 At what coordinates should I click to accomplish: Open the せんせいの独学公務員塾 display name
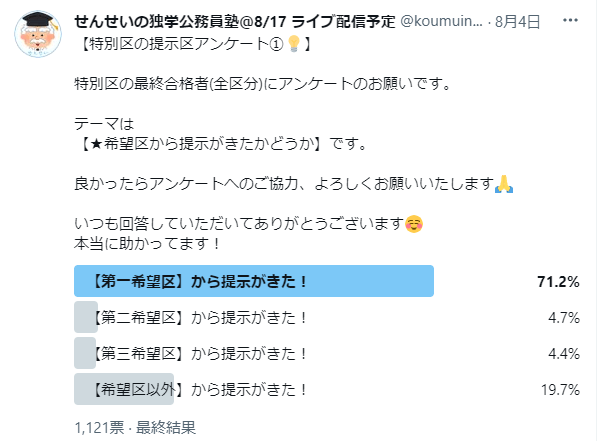pyautogui.click(x=235, y=21)
